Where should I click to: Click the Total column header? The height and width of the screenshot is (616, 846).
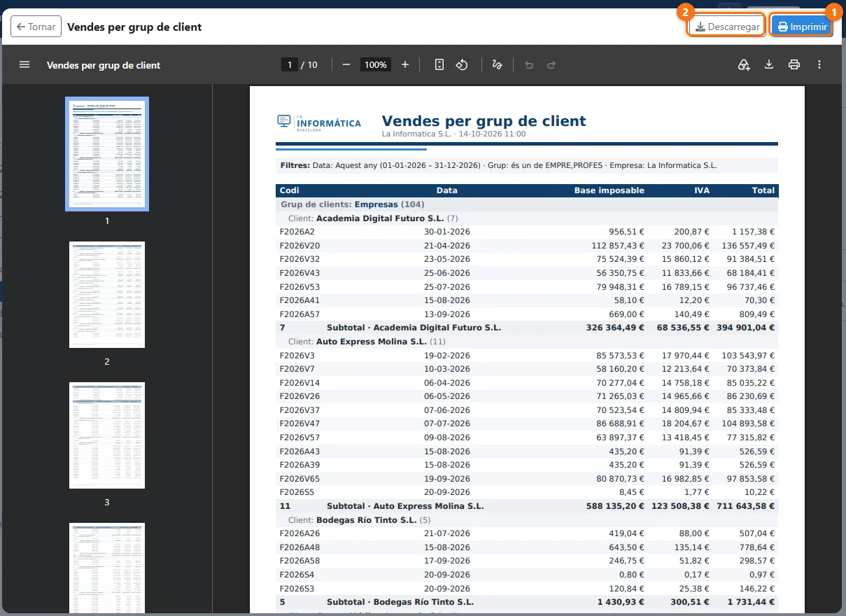(x=763, y=190)
